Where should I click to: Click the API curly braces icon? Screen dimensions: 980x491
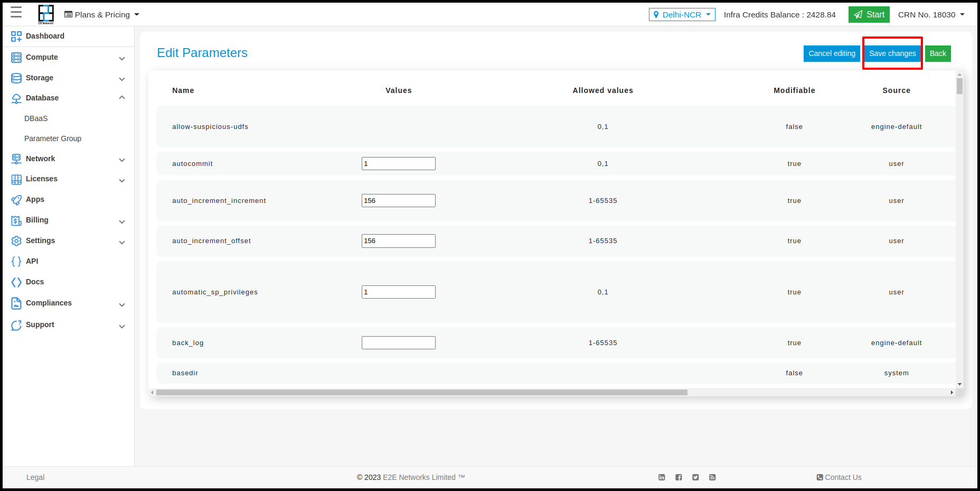(x=16, y=261)
